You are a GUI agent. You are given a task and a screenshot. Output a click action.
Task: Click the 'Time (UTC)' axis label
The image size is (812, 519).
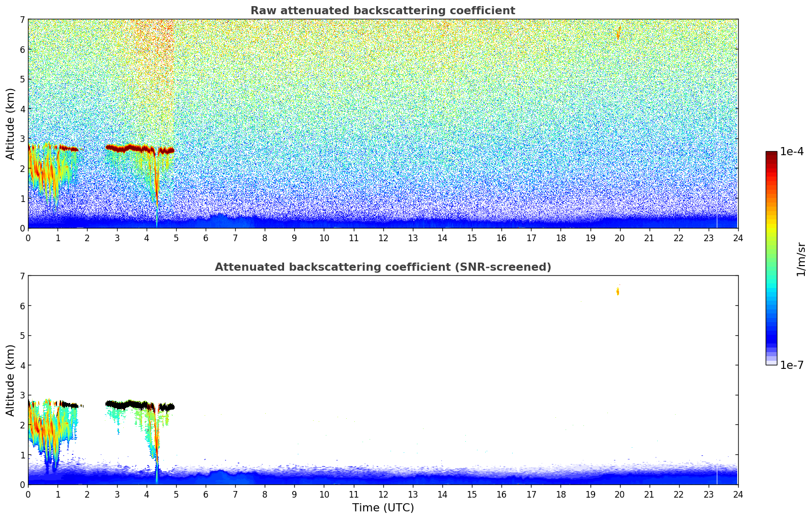[x=383, y=508]
